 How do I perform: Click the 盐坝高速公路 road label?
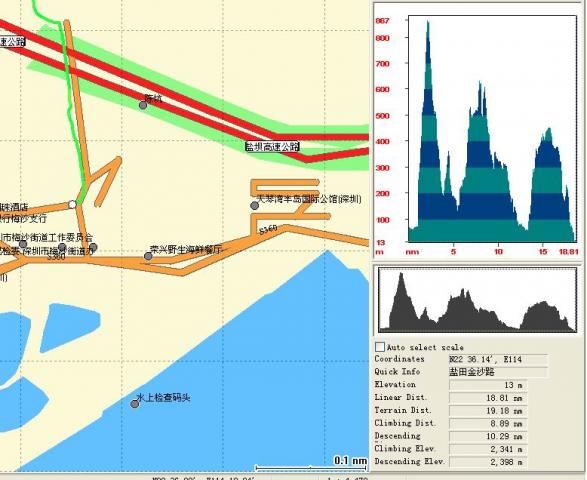272,146
